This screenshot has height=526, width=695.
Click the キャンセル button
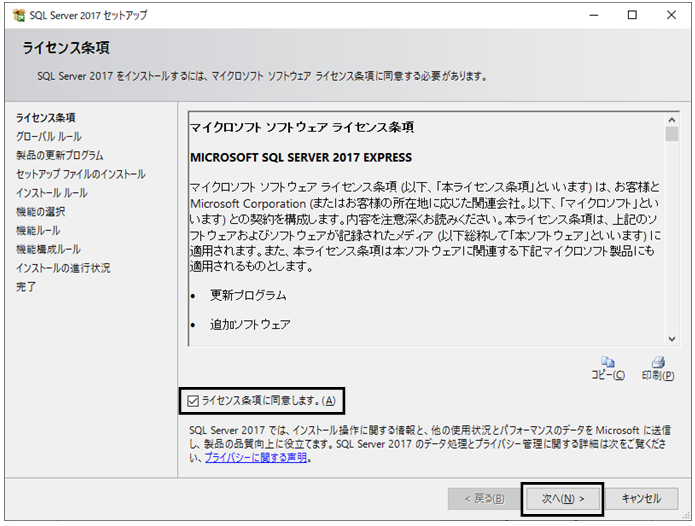point(641,499)
